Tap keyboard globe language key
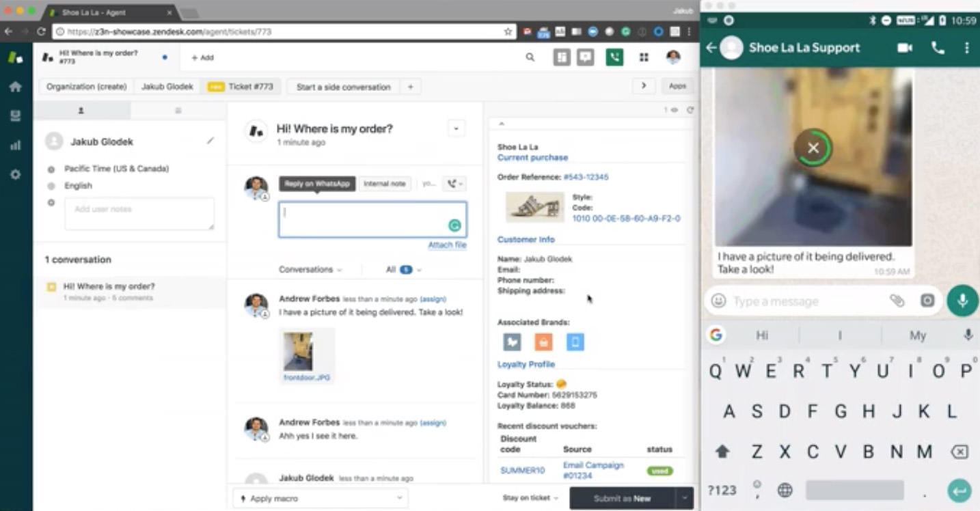 (x=785, y=490)
